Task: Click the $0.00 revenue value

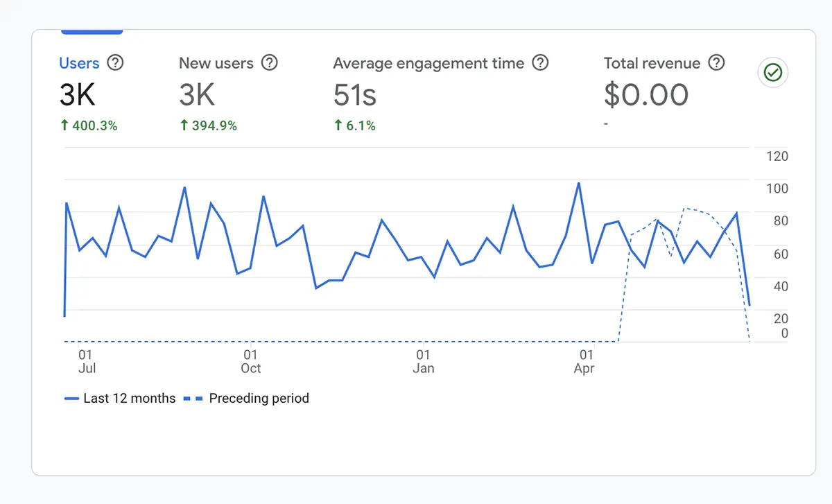Action: coord(646,95)
